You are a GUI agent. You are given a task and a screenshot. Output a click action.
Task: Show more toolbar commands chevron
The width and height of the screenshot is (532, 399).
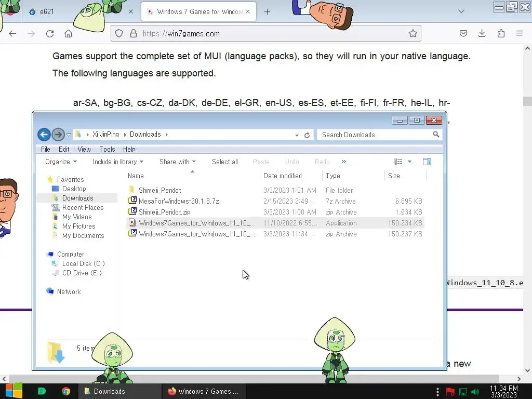click(344, 162)
